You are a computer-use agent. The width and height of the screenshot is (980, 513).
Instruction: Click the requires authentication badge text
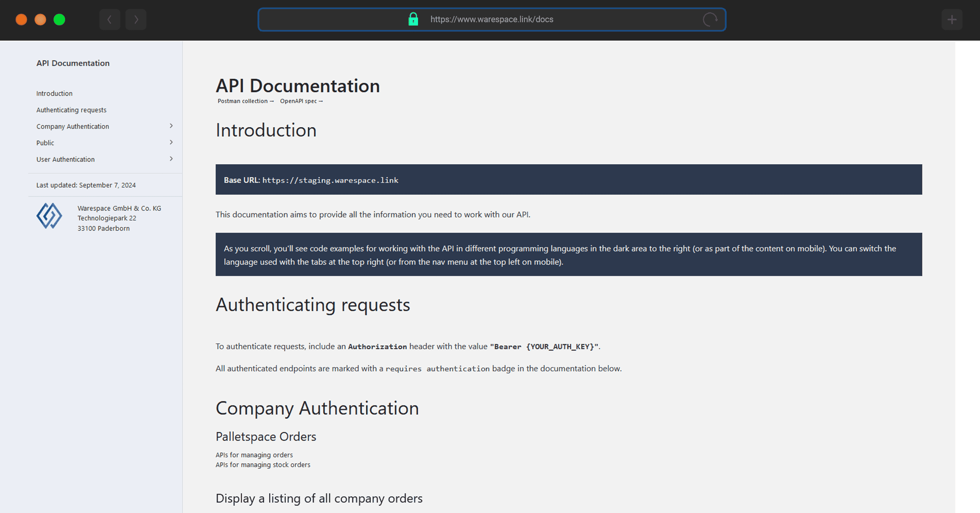(x=438, y=369)
